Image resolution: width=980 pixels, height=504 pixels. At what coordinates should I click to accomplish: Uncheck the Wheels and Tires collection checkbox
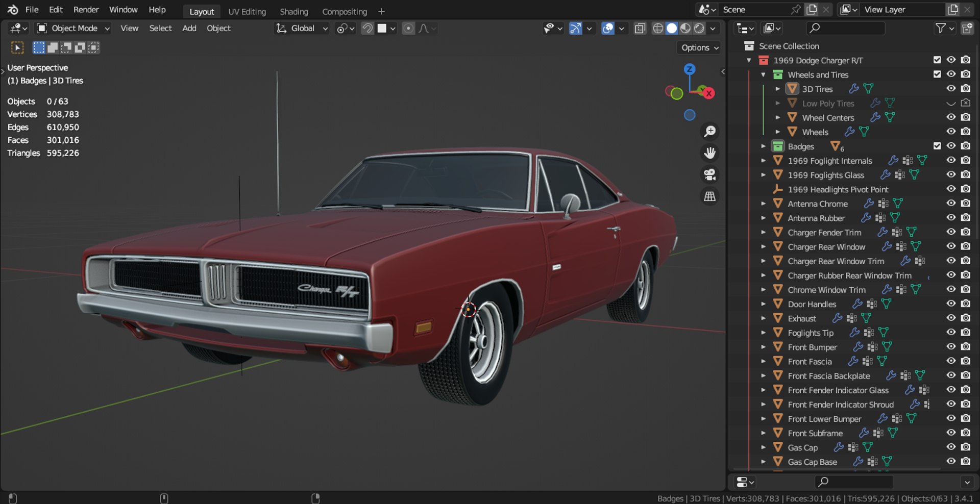[x=937, y=74]
